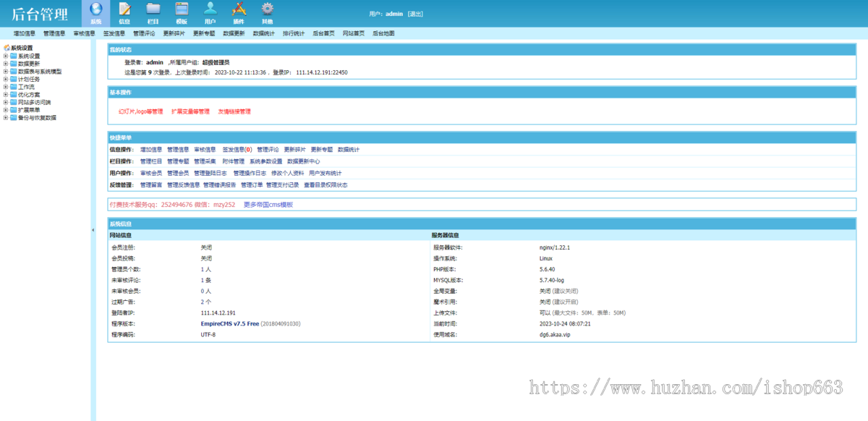Open 系统参数设置 in the 栏目操作 row
Viewport: 868px width, 421px height.
tap(265, 161)
